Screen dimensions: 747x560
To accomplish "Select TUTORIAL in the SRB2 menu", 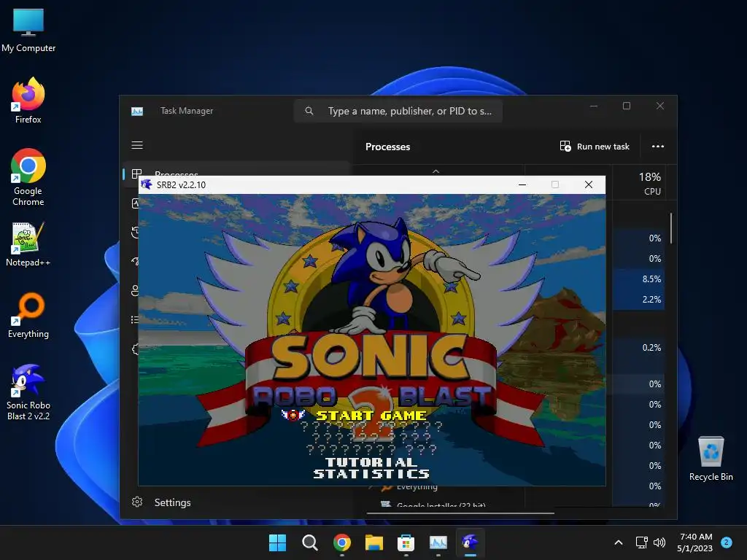I will click(371, 462).
